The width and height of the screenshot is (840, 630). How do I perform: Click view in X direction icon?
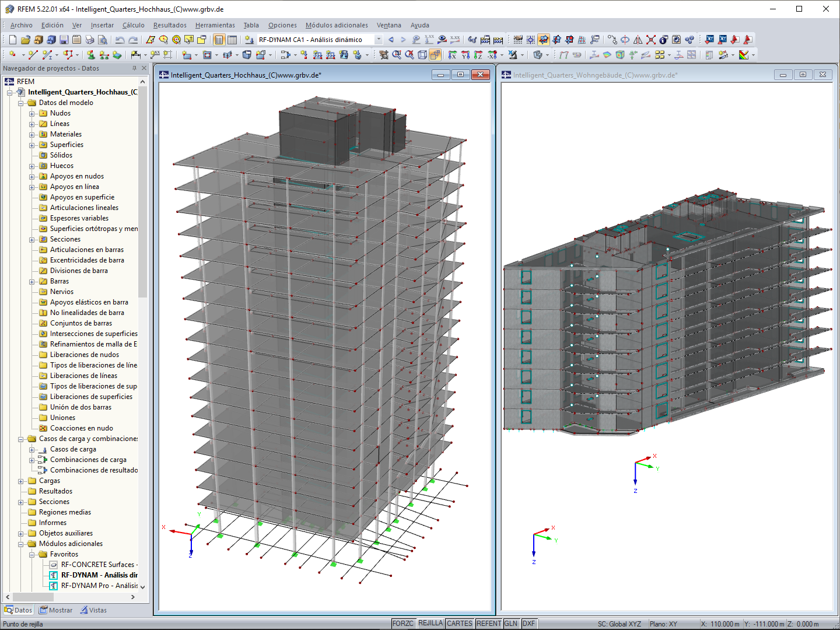[453, 55]
